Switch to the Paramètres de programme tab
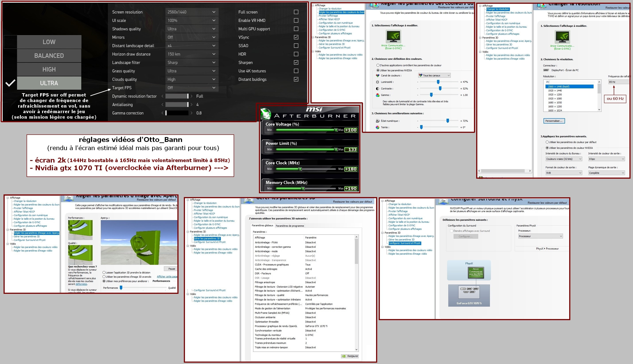The width and height of the screenshot is (633, 364). 290,226
